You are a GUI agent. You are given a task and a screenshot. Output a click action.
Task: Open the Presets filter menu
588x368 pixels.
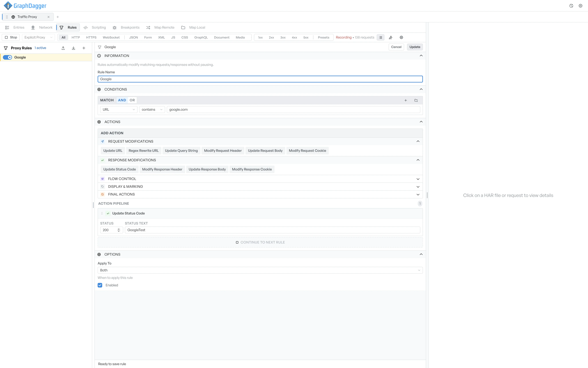(323, 38)
